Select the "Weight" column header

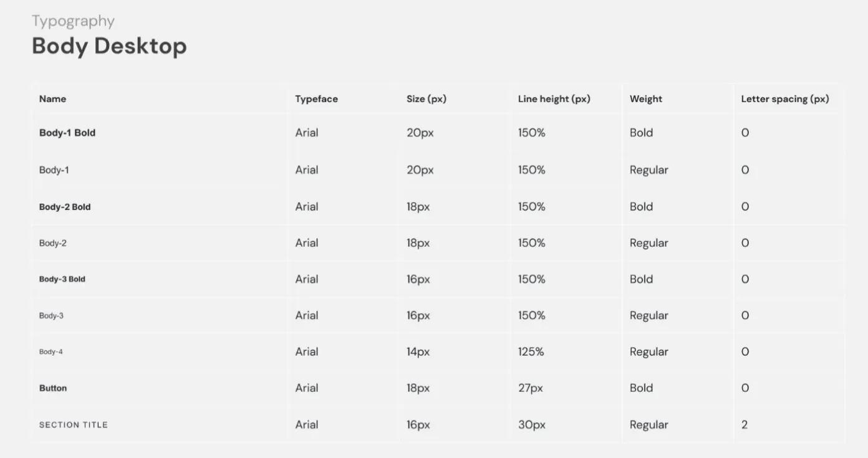[x=645, y=99]
